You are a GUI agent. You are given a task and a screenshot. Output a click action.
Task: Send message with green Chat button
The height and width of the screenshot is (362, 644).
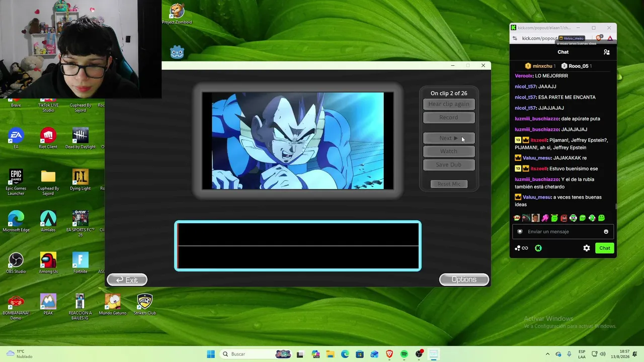coord(605,248)
